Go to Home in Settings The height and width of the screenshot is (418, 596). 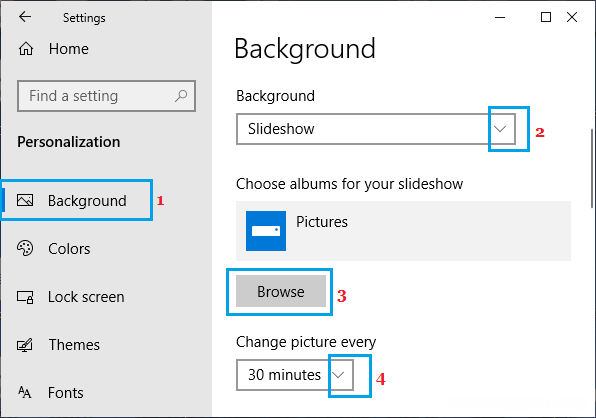click(x=68, y=49)
